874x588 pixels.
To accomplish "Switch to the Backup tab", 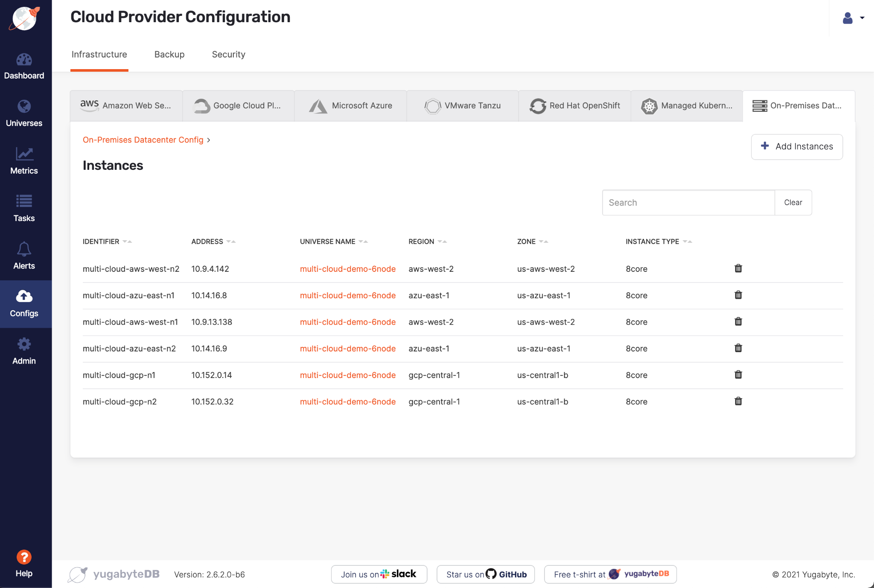I will click(169, 55).
